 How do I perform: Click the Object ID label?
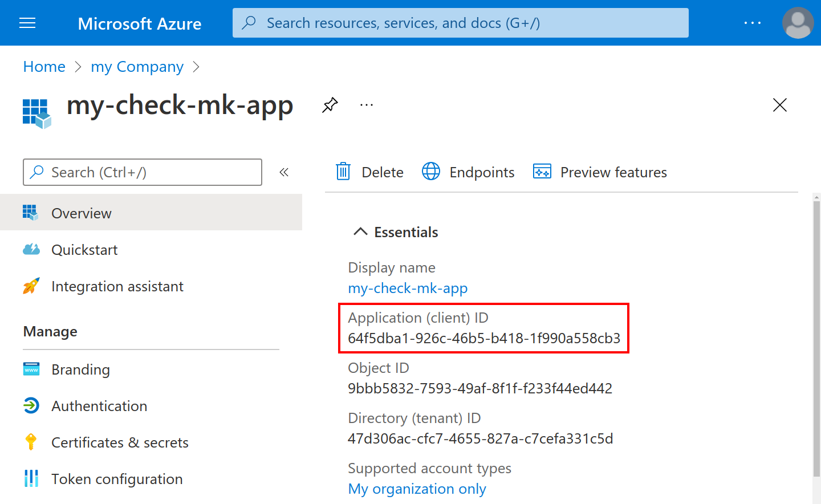click(x=379, y=368)
